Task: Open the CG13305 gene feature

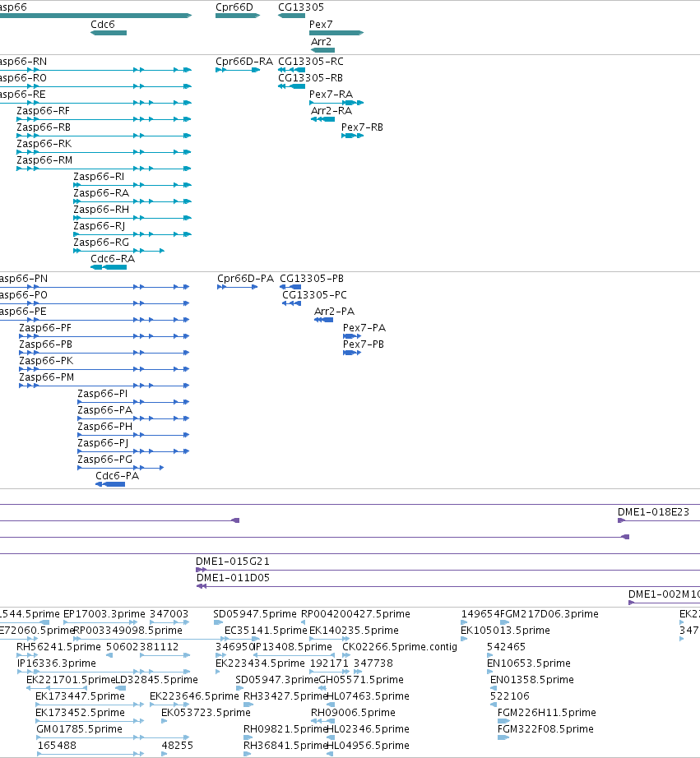Action: coord(291,16)
